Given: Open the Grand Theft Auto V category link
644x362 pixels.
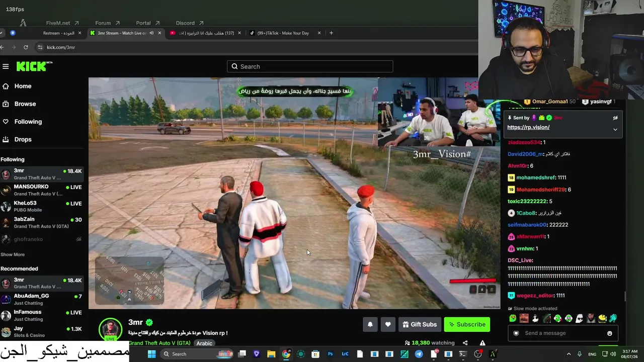Looking at the screenshot, I should (159, 343).
